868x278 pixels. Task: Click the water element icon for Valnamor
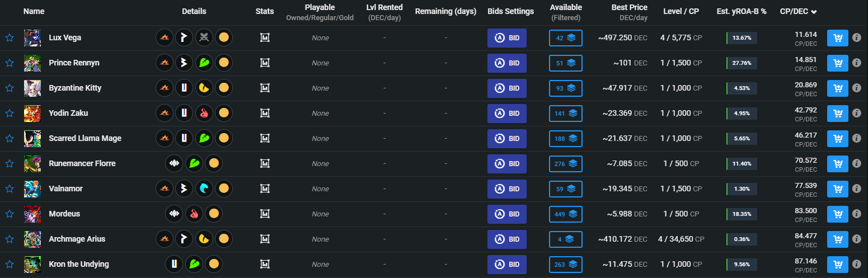click(204, 189)
